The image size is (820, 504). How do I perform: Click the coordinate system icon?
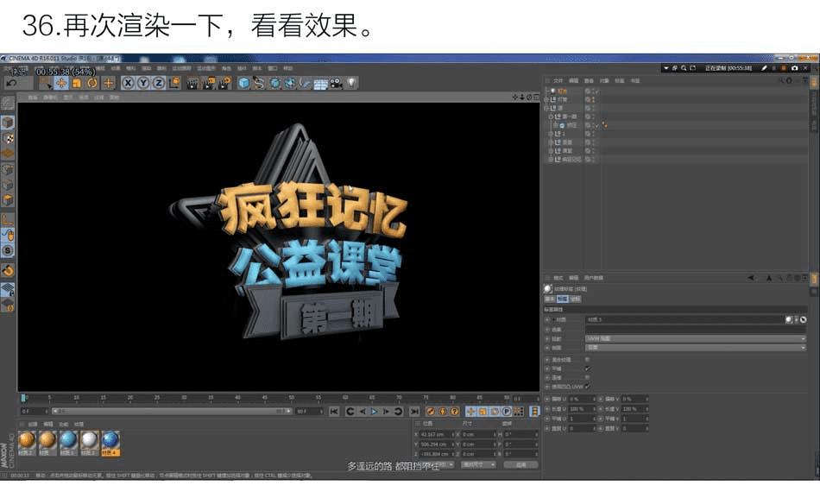coord(174,83)
